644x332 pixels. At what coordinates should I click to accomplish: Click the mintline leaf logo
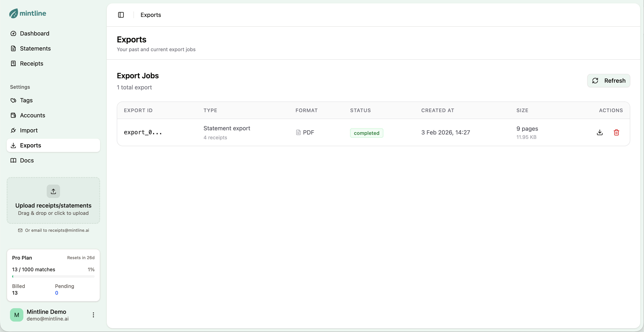(14, 13)
